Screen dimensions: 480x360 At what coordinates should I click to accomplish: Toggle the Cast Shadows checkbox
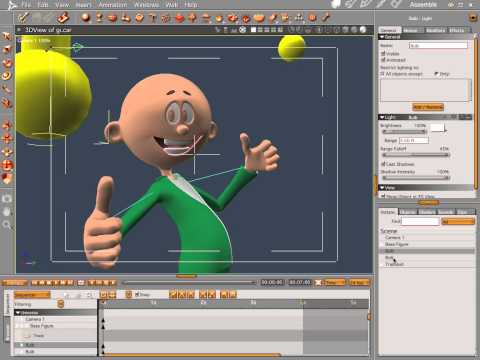click(x=383, y=164)
